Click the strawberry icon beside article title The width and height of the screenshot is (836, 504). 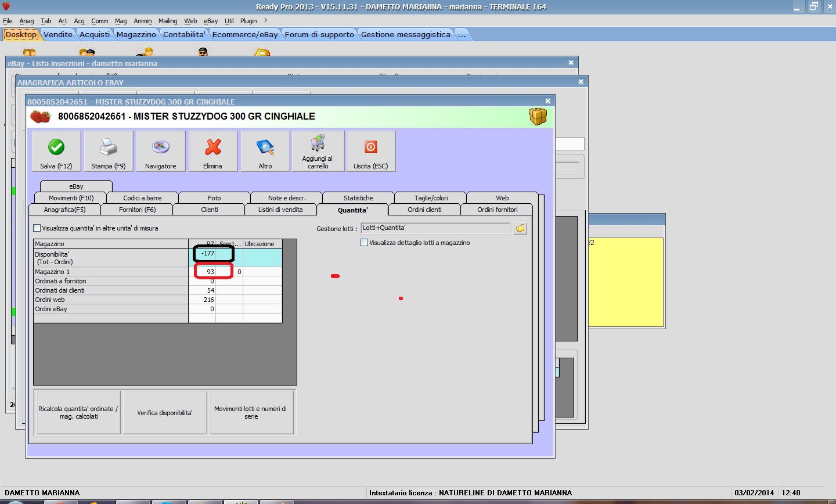[41, 117]
